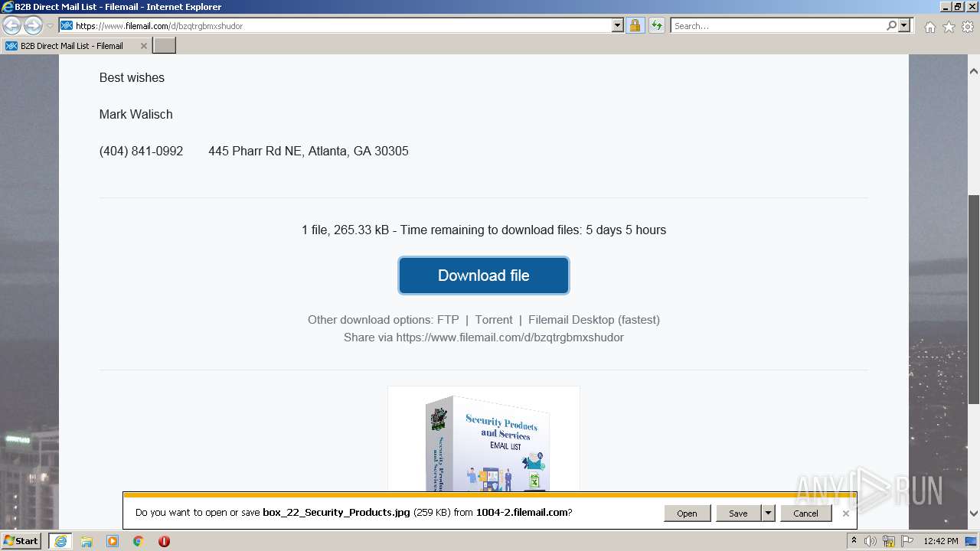The width and height of the screenshot is (980, 551).
Task: Click the Filemail favicon in address bar
Action: pyautogui.click(x=67, y=26)
